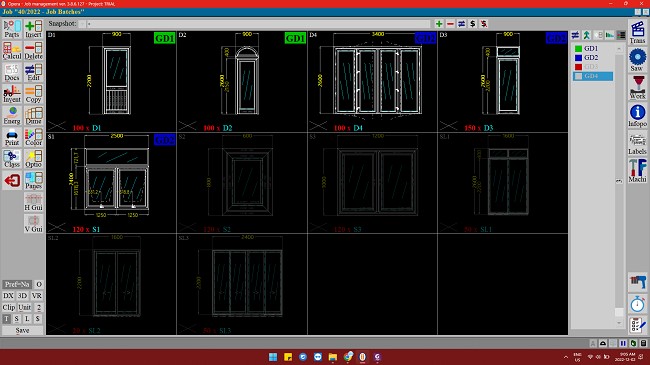Click the green GD1 color swatch
Image resolution: width=650 pixels, height=365 pixels.
coord(578,49)
